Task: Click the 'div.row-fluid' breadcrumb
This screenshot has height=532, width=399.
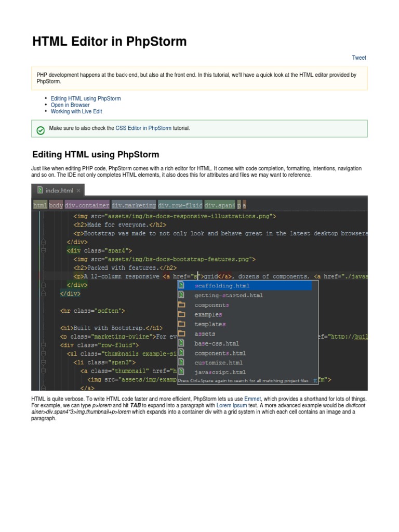Action: (x=180, y=205)
